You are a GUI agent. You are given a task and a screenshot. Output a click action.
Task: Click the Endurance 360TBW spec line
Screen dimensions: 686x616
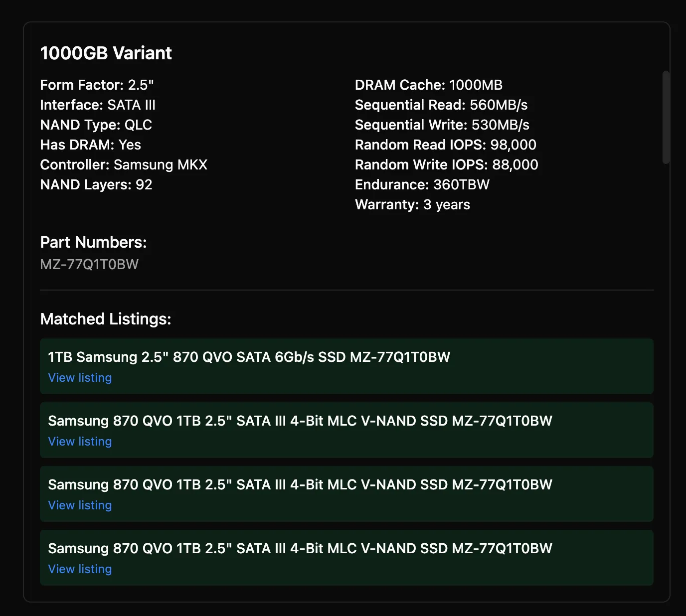(422, 184)
